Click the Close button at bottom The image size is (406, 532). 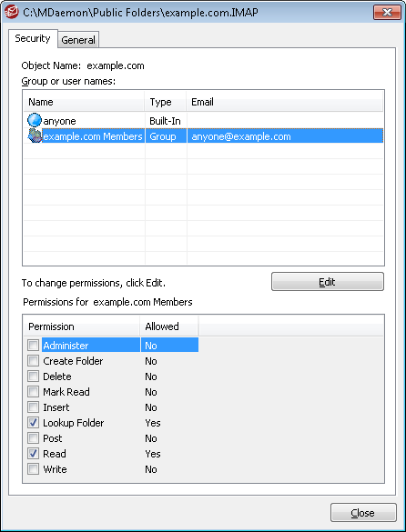363,513
